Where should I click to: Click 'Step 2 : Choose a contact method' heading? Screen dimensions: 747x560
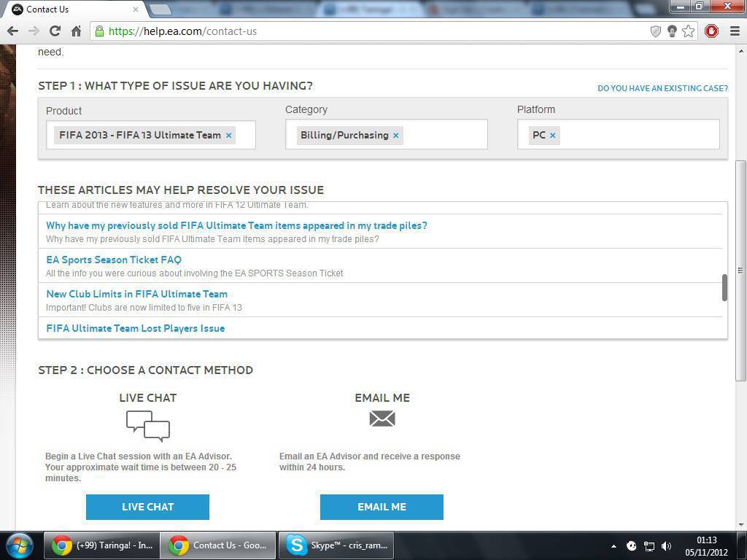coord(146,370)
